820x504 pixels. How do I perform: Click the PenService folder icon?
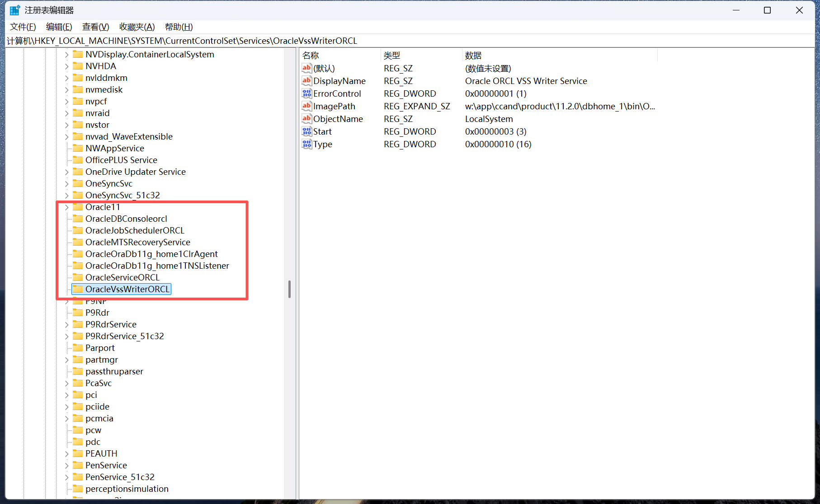pyautogui.click(x=78, y=465)
